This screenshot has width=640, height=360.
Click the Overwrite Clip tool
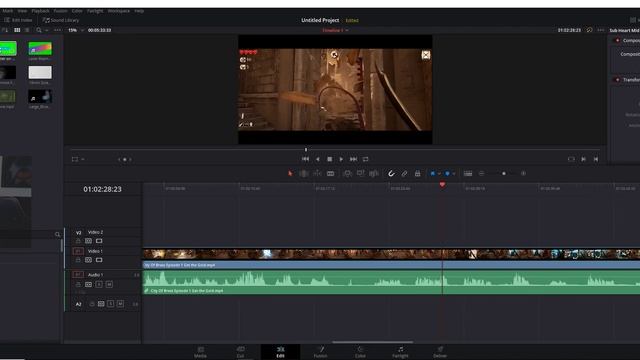coord(360,173)
